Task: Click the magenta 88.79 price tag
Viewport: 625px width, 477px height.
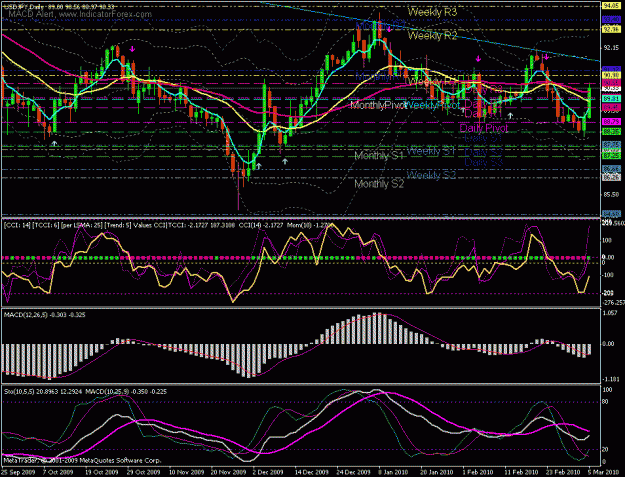Action: pos(611,122)
